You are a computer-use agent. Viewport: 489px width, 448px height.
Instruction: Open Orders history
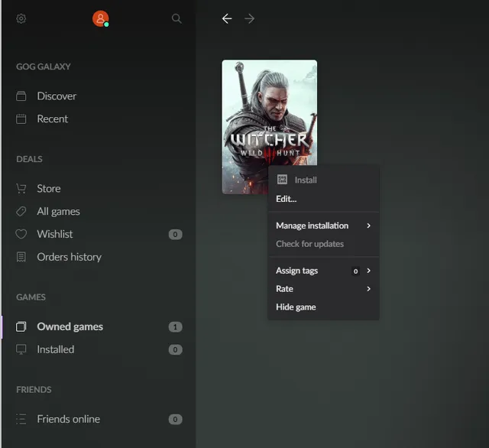[69, 257]
